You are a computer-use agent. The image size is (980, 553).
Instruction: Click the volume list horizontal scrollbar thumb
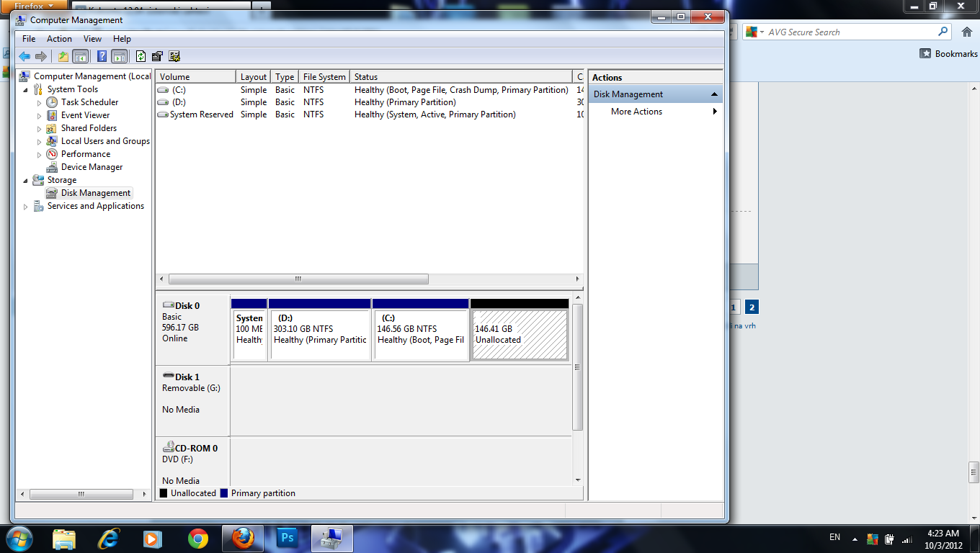(298, 279)
